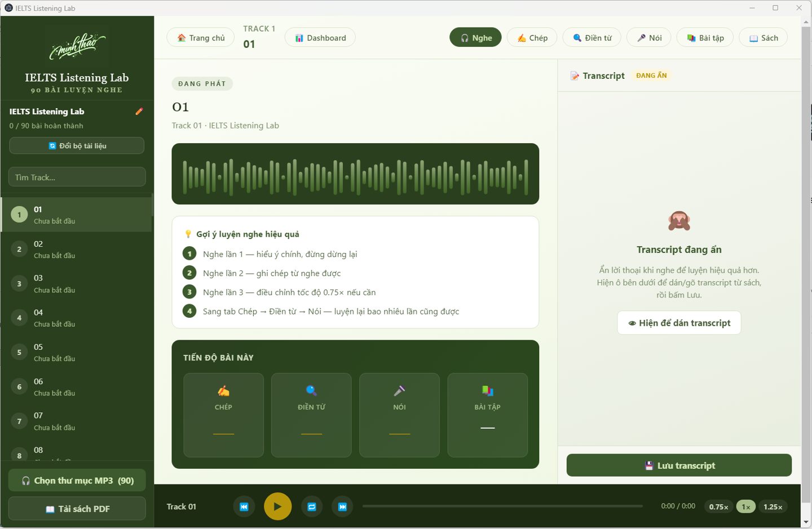Open the Điền từ progress card
The height and width of the screenshot is (529, 812).
coord(311,415)
